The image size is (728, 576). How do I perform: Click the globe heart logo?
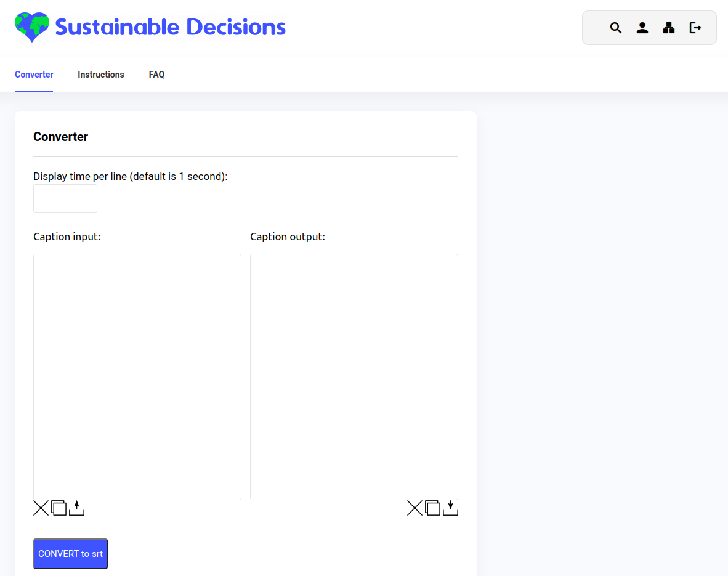click(32, 27)
